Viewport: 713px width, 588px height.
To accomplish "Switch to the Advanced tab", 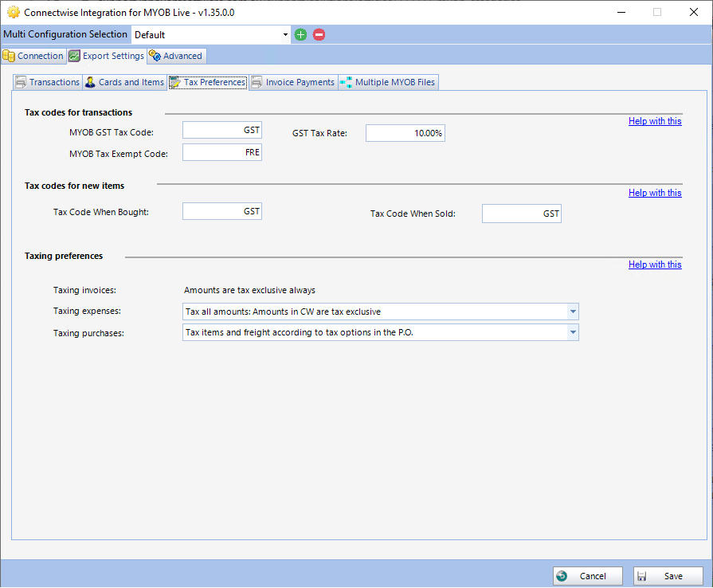I will click(176, 56).
